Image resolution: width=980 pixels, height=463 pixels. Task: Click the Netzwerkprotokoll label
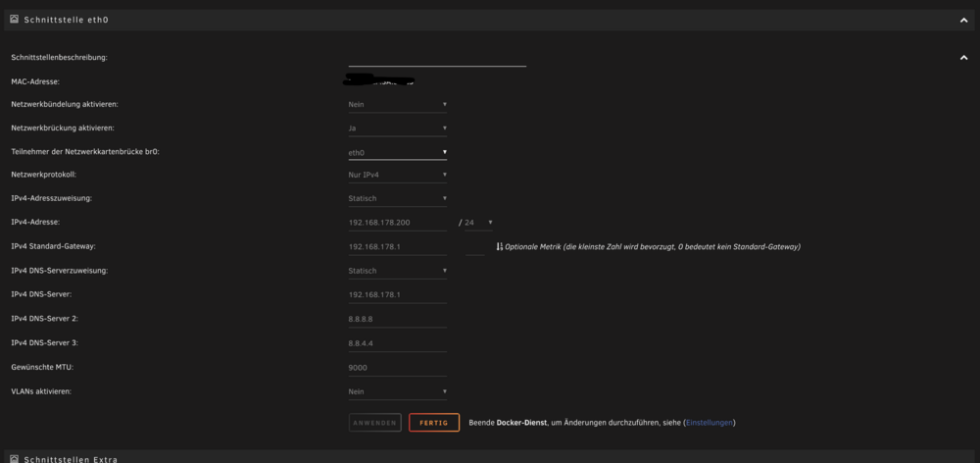44,176
